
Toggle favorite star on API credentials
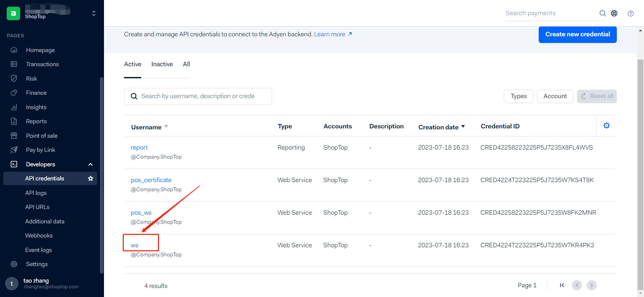tap(91, 178)
